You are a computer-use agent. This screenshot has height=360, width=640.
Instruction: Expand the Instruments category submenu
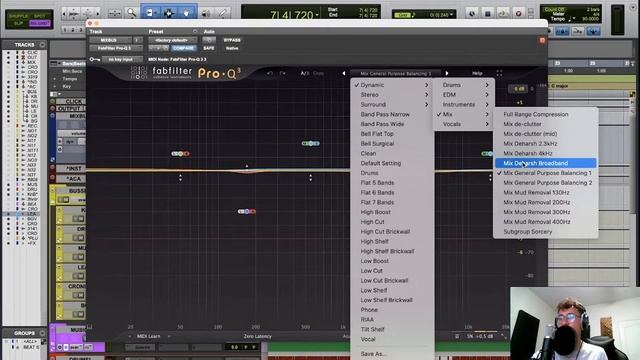tap(464, 104)
